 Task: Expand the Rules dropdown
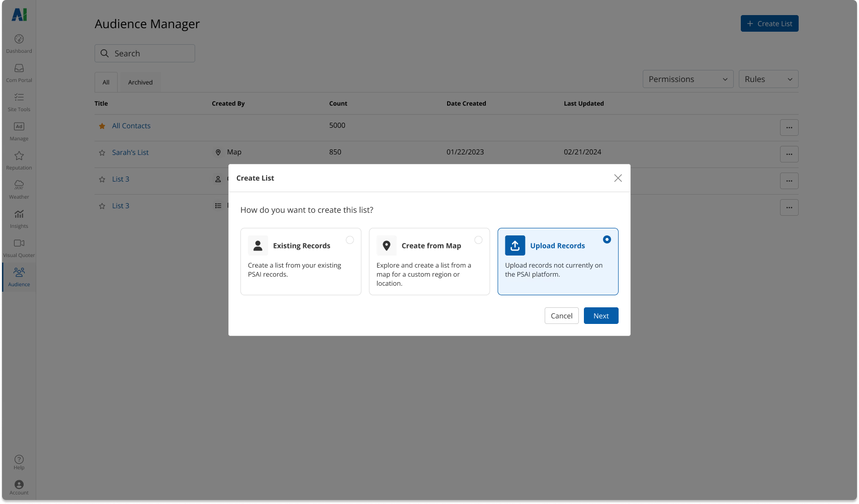(x=768, y=79)
